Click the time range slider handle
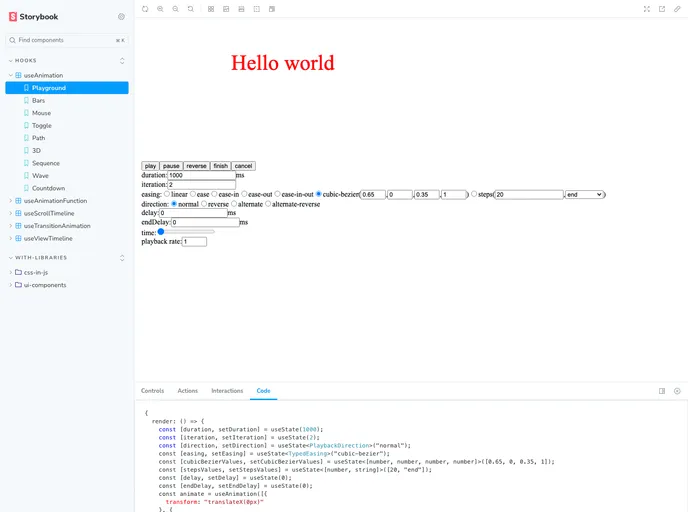The width and height of the screenshot is (688, 512). [161, 232]
